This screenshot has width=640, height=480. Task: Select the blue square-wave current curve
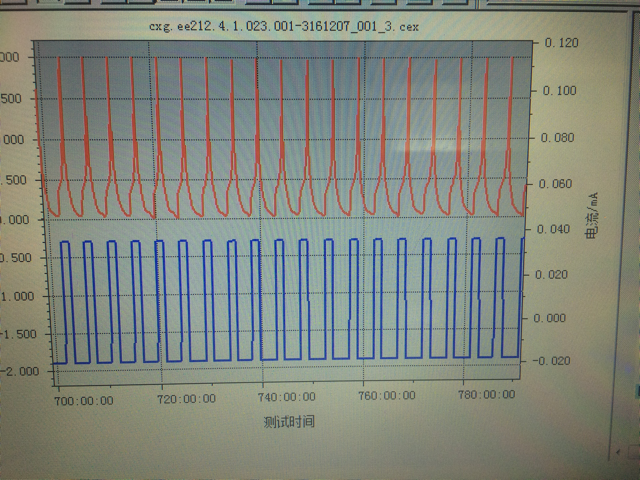coord(288,300)
